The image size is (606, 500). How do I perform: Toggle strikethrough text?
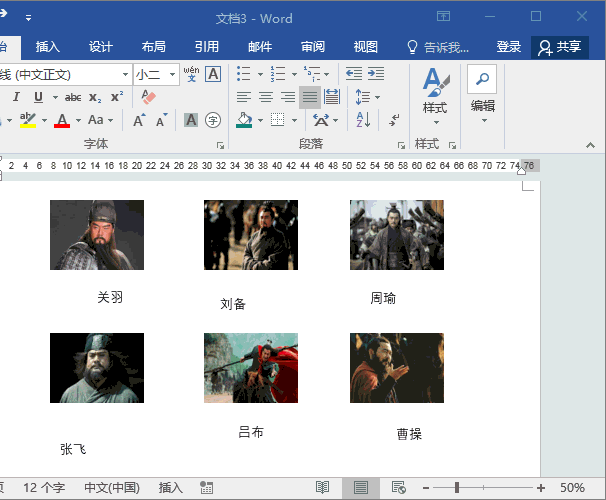[x=73, y=97]
